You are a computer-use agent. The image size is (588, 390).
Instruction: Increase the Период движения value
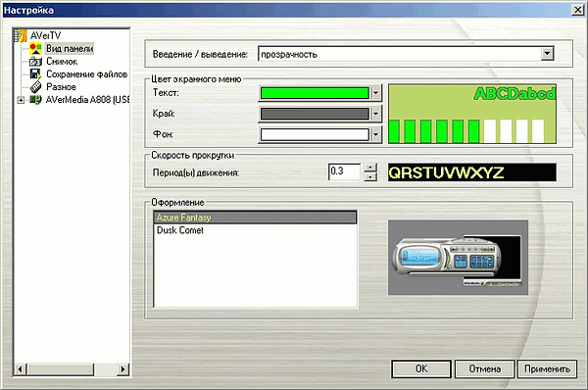click(370, 168)
